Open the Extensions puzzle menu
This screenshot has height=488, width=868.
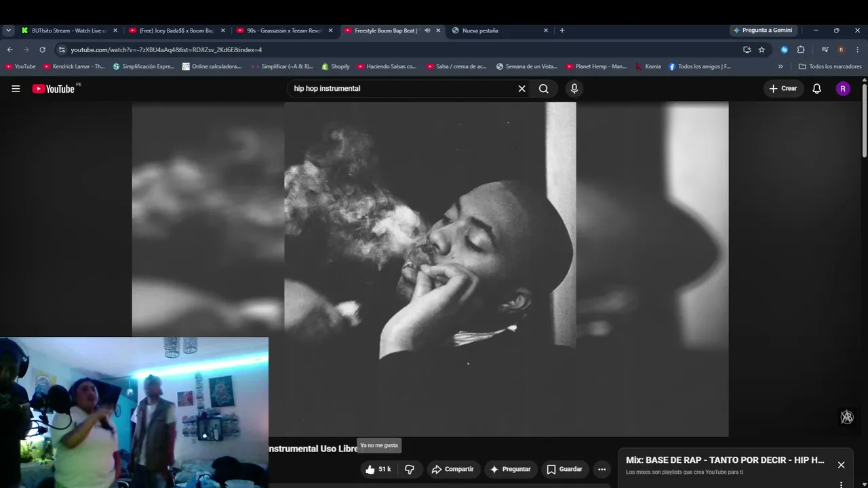tap(801, 49)
